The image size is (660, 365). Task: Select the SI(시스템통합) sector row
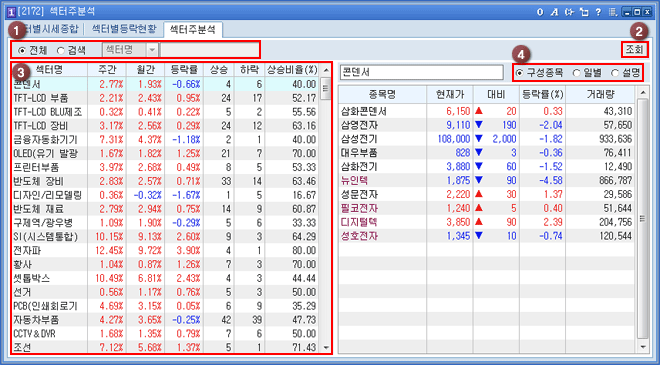pyautogui.click(x=165, y=237)
